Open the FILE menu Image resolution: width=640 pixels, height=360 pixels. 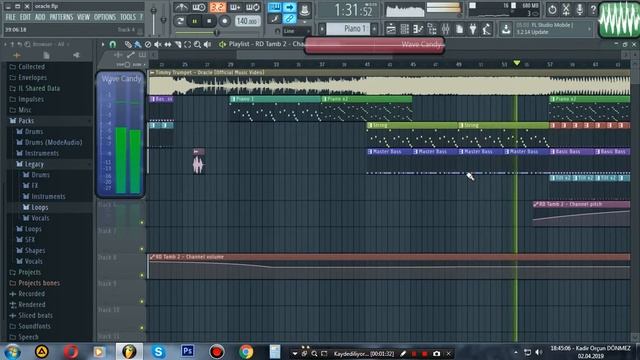pyautogui.click(x=10, y=17)
